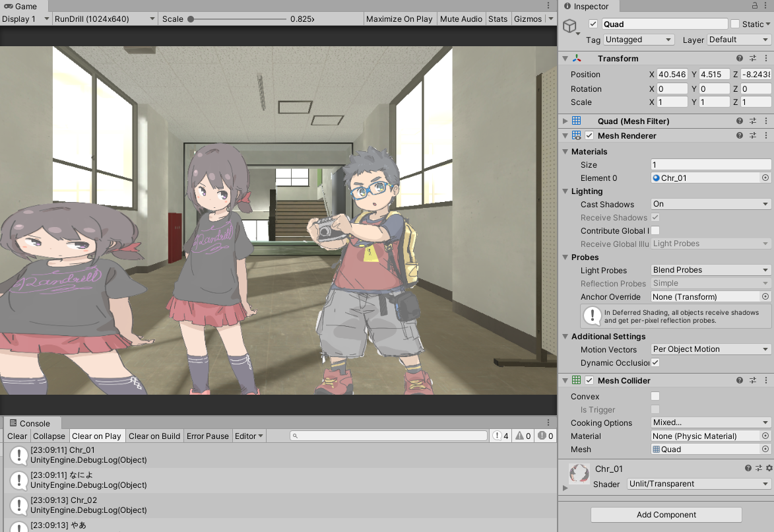Viewport: 774px width, 532px height.
Task: Click the GameObject cube icon picker
Action: pyautogui.click(x=571, y=26)
